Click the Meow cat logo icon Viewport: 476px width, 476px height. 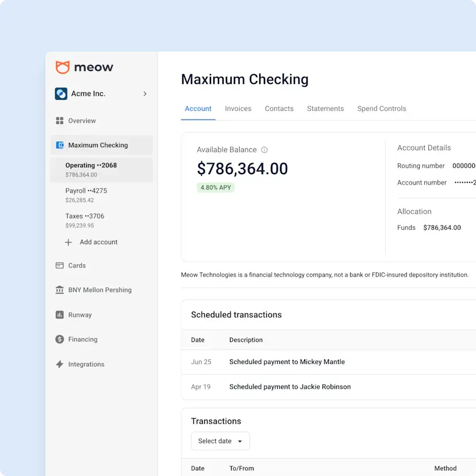pyautogui.click(x=63, y=67)
